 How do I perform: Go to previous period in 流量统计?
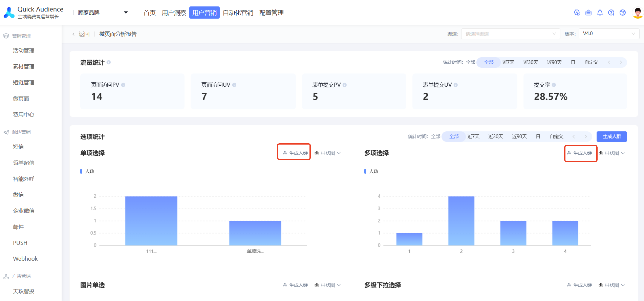tap(609, 62)
